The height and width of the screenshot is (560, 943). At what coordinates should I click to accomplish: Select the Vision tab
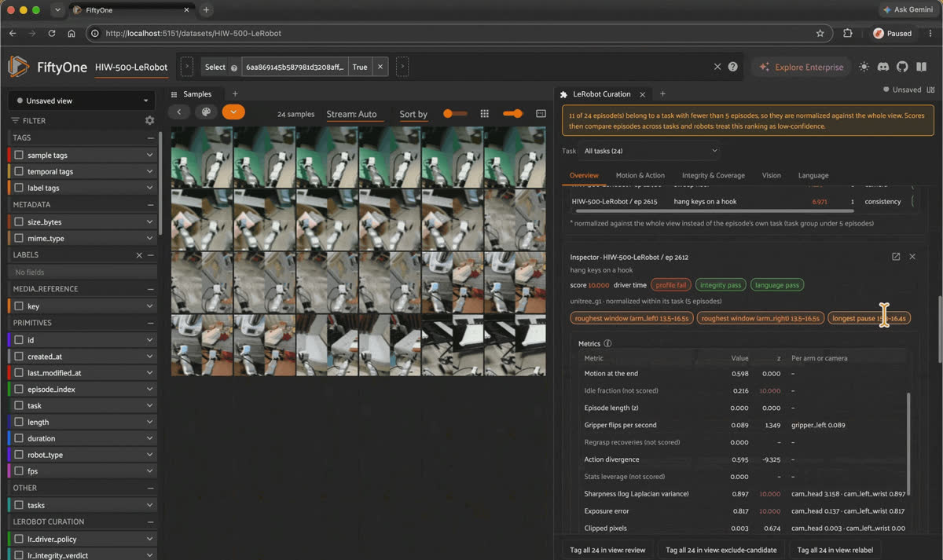click(772, 175)
